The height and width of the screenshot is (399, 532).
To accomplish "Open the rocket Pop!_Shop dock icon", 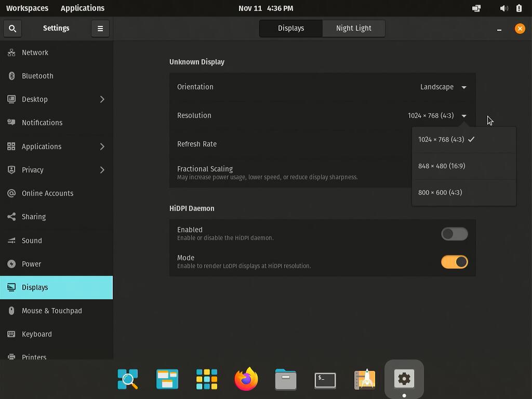I will coord(365,379).
